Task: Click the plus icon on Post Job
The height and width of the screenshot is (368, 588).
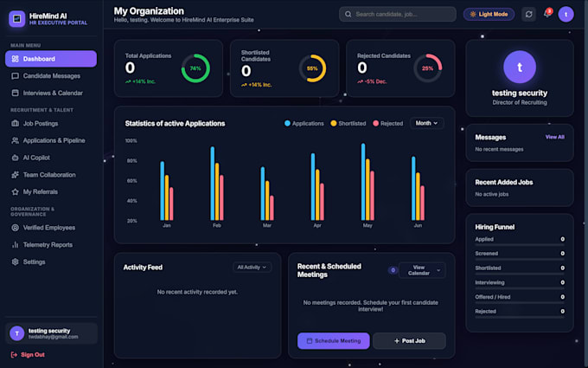Action: pos(397,341)
